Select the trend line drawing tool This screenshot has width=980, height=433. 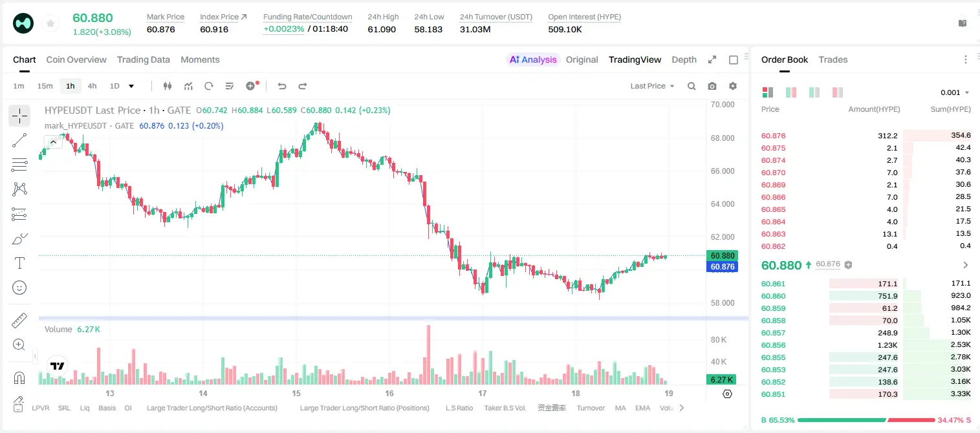click(x=19, y=140)
